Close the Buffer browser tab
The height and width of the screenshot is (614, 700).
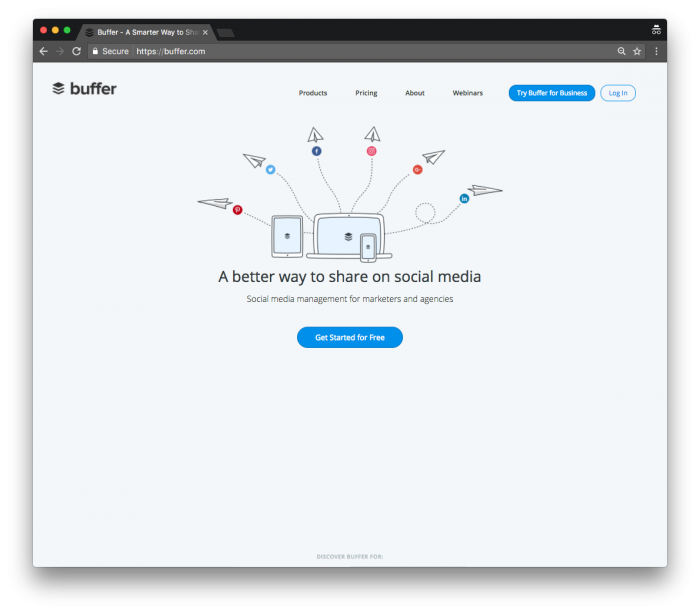pos(205,32)
